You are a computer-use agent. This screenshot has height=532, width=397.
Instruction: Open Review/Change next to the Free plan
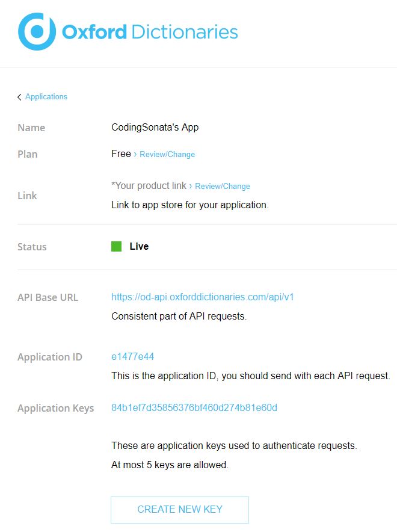point(167,155)
